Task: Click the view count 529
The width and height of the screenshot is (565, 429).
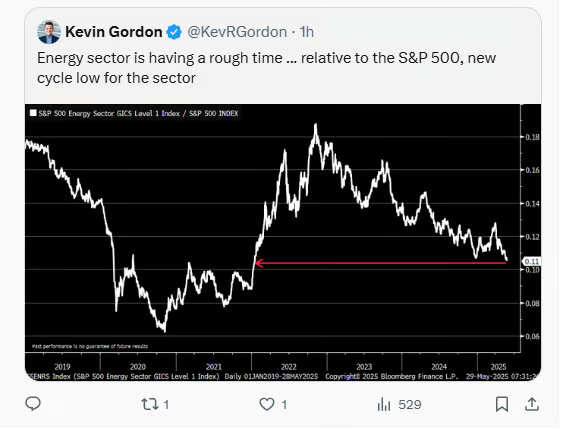Action: coord(410,405)
